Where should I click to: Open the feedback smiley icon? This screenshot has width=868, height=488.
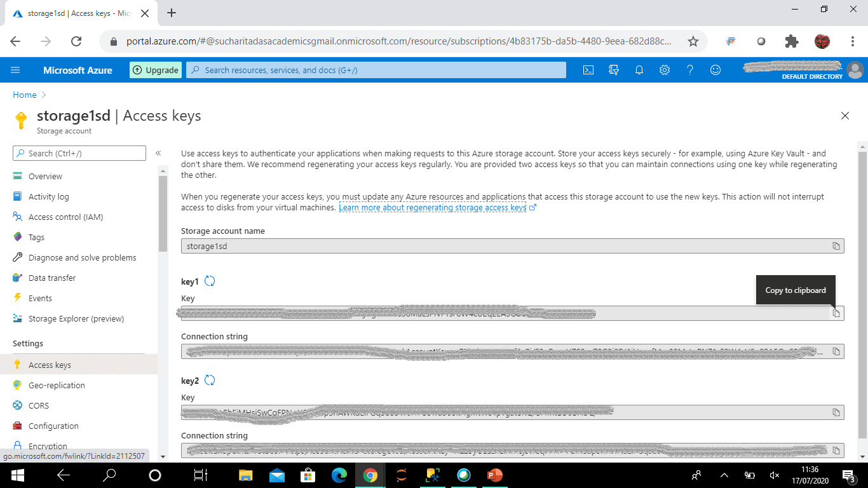(715, 70)
